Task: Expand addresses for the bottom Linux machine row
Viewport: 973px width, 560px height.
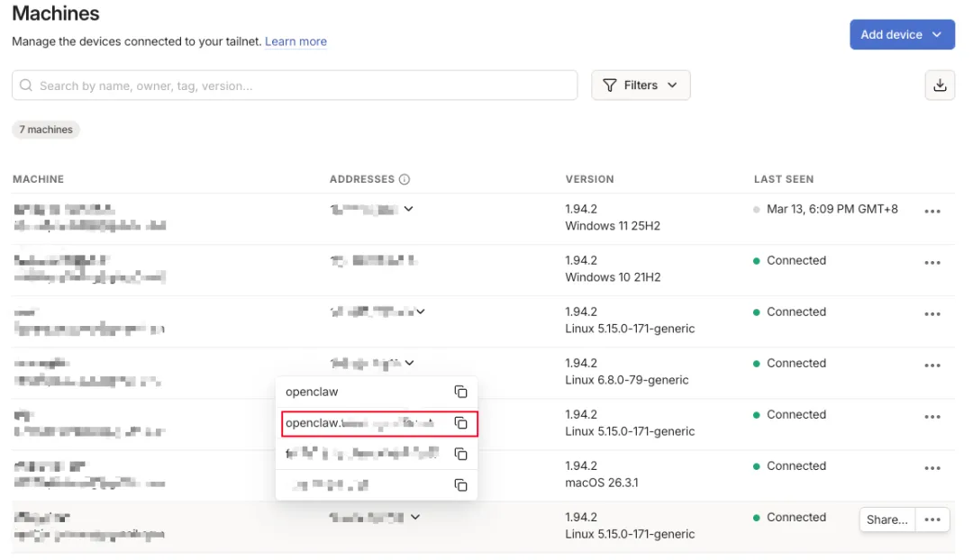Action: tap(415, 518)
